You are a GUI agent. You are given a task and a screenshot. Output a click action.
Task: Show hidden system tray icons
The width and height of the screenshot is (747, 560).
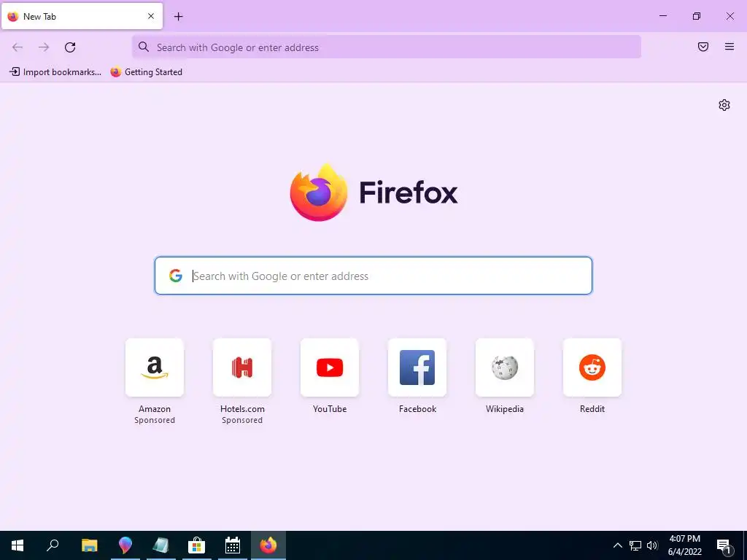tap(617, 545)
